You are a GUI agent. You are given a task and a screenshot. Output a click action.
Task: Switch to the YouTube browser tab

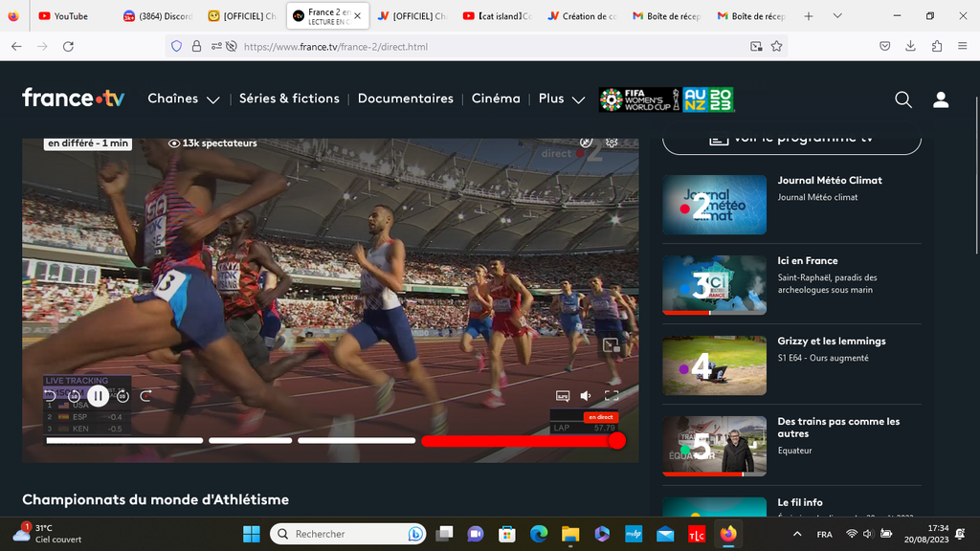pos(73,16)
